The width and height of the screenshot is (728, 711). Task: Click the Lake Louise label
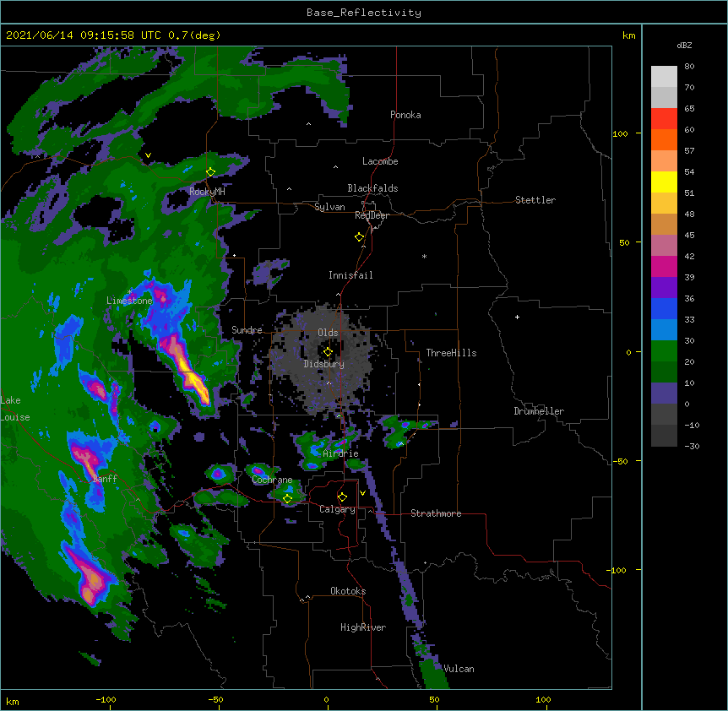15,409
